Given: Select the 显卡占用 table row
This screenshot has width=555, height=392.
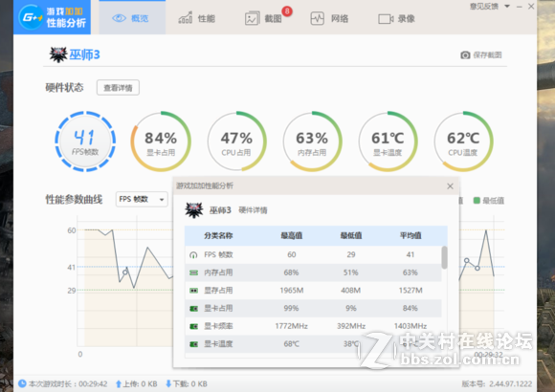Looking at the screenshot, I should click(313, 308).
